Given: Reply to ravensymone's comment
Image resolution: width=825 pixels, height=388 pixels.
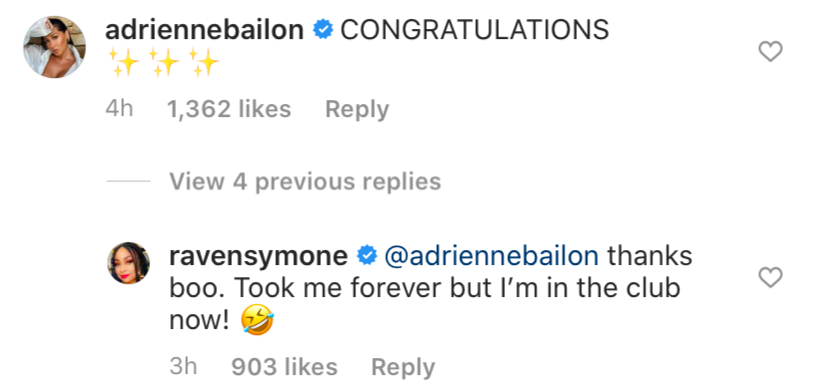Looking at the screenshot, I should [403, 367].
